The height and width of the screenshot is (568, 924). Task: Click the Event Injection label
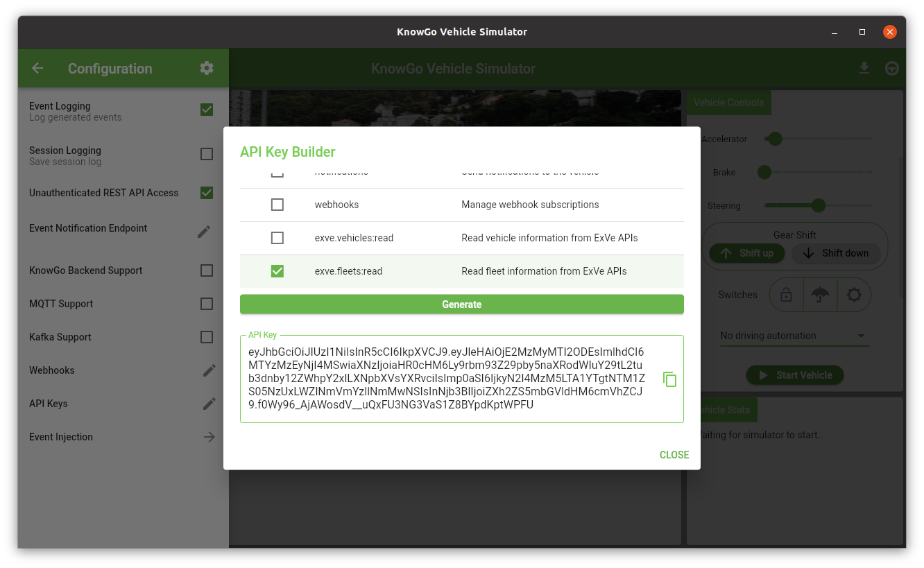pos(61,437)
